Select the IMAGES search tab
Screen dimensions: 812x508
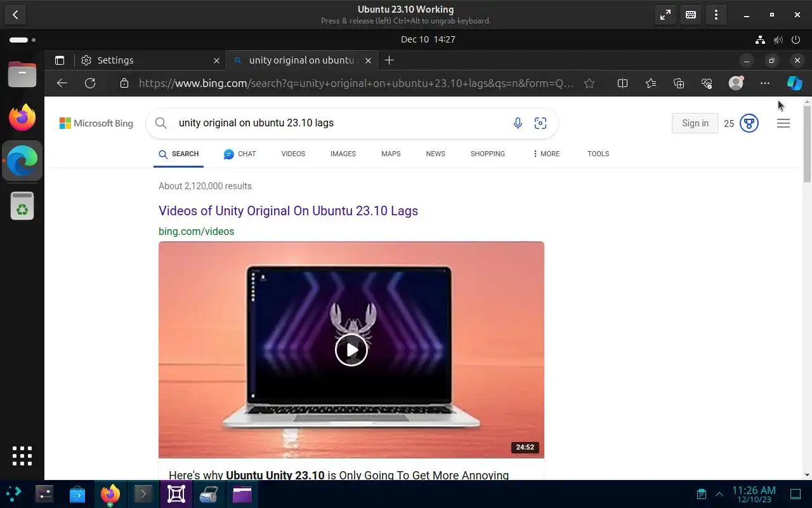[343, 154]
